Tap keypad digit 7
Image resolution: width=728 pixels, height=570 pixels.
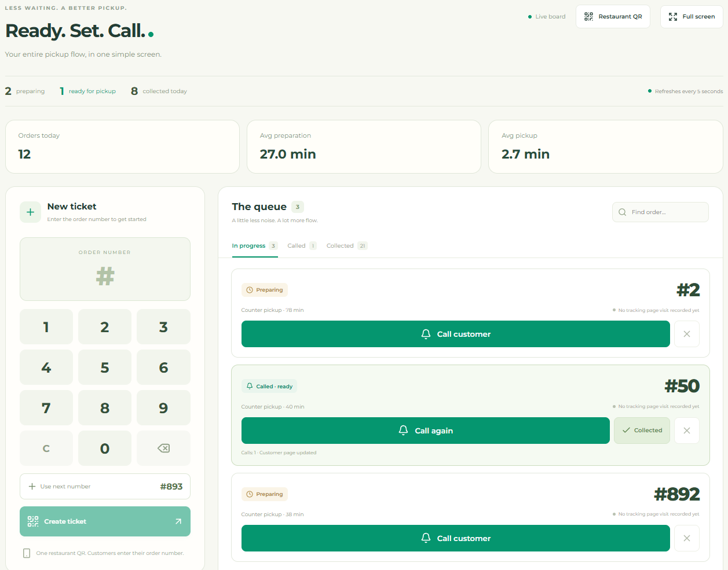point(46,408)
